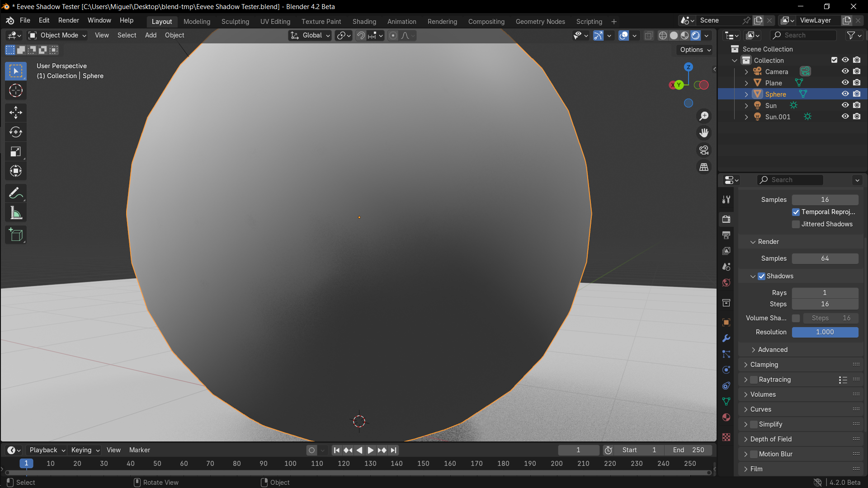Open the viewport Options dropdown

click(x=695, y=50)
